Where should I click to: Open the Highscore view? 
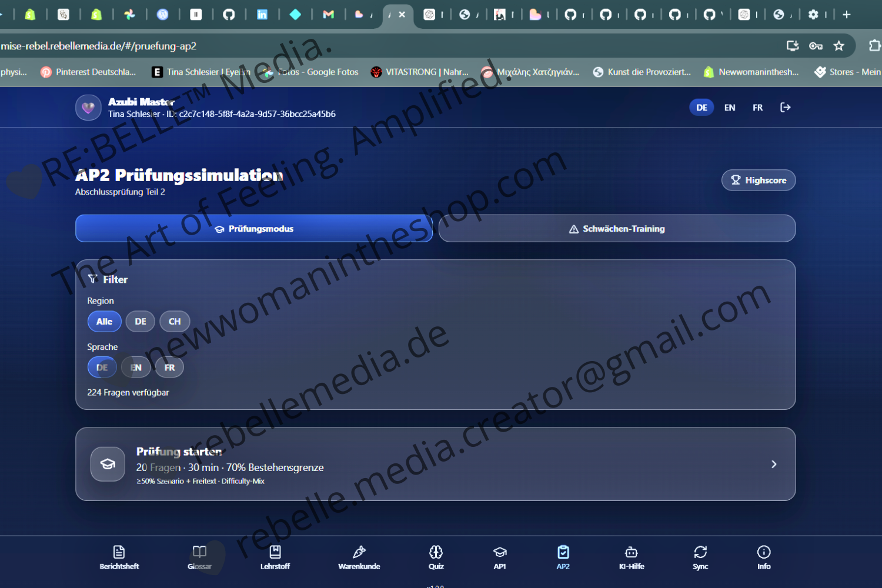(x=759, y=180)
